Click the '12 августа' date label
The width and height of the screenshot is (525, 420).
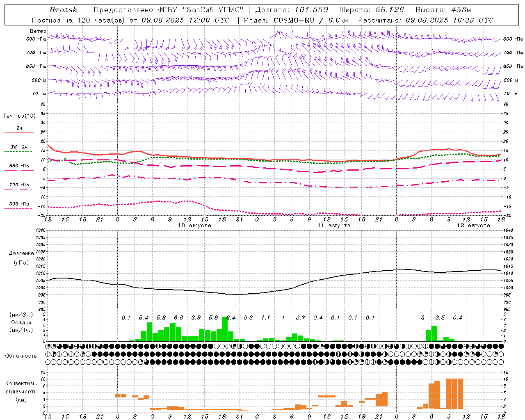[x=473, y=226]
